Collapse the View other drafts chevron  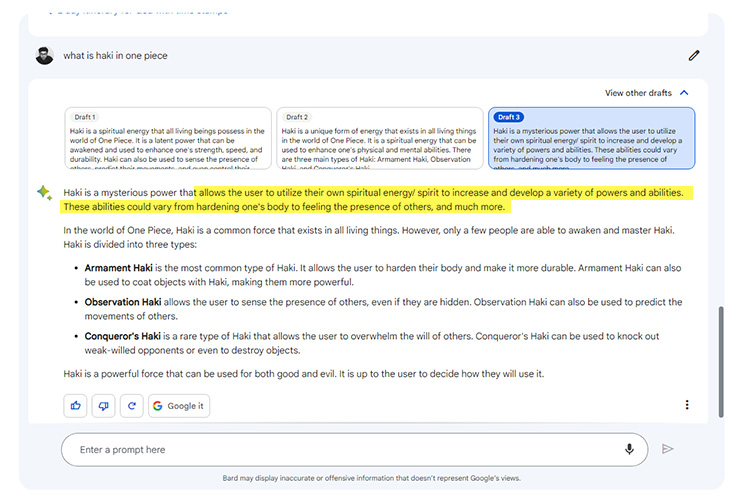[684, 93]
